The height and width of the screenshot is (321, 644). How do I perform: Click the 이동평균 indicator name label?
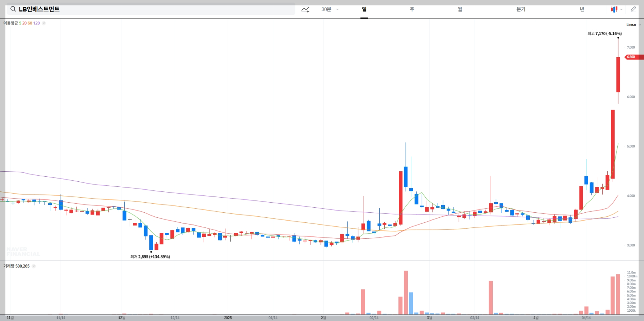(11, 23)
